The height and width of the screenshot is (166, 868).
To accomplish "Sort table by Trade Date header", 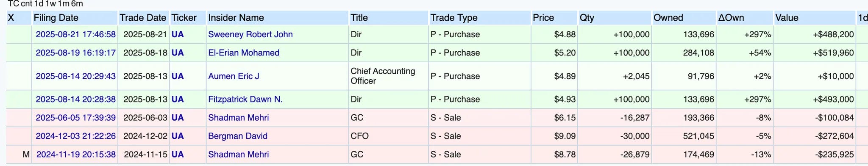I will (143, 18).
